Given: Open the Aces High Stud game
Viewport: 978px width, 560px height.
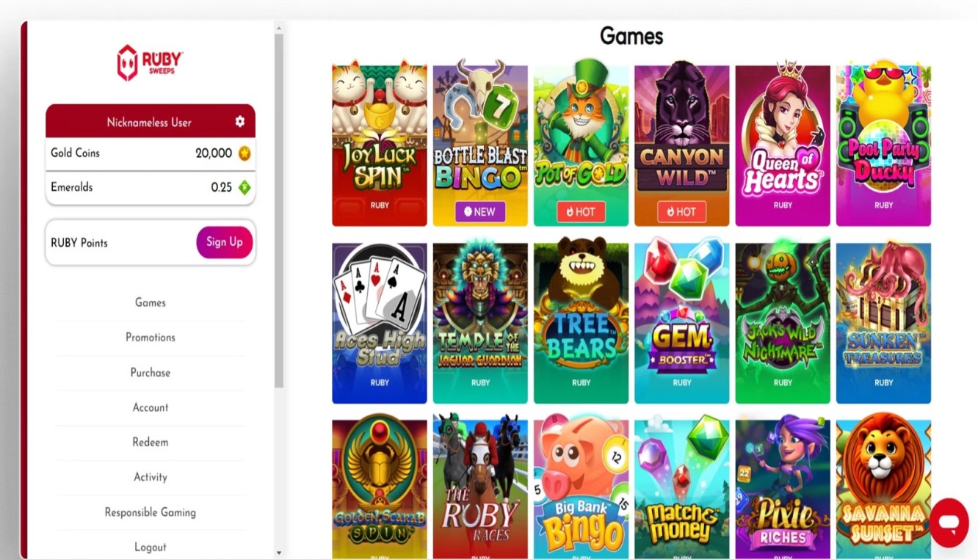Looking at the screenshot, I should tap(380, 322).
